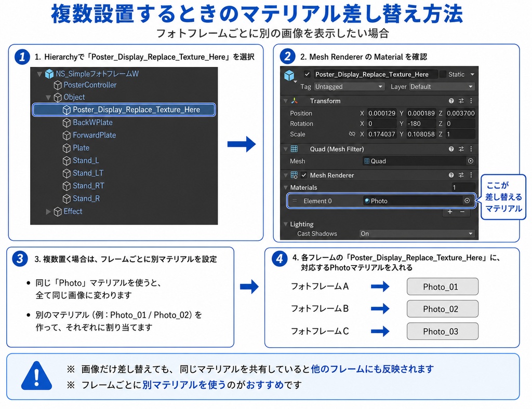The height and width of the screenshot is (409, 532).
Task: Open the Mesh Filter more options menu
Action: pyautogui.click(x=471, y=149)
